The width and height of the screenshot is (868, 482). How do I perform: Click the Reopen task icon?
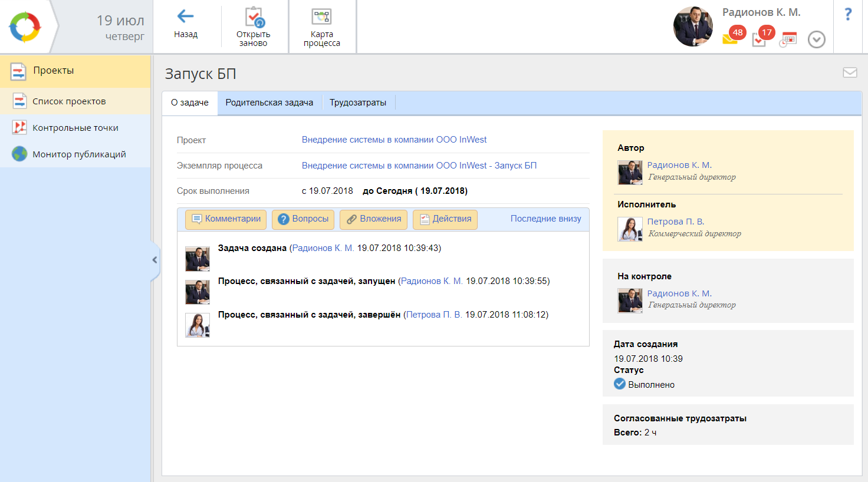pyautogui.click(x=254, y=18)
